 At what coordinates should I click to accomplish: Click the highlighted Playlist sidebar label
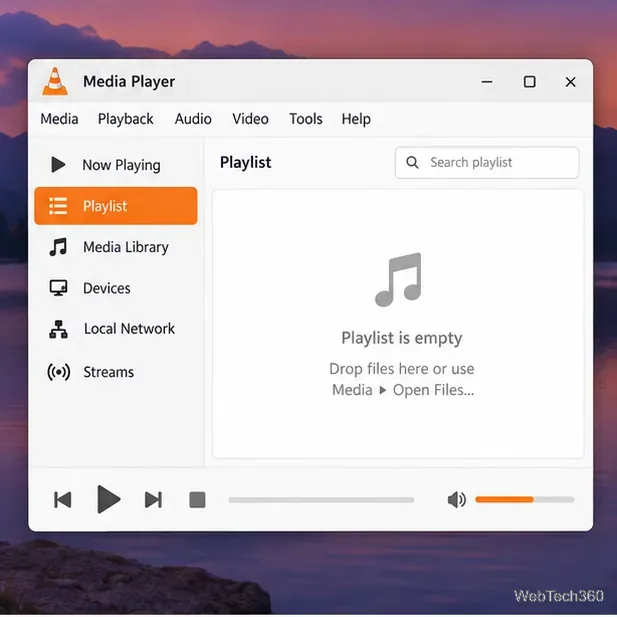pos(105,206)
